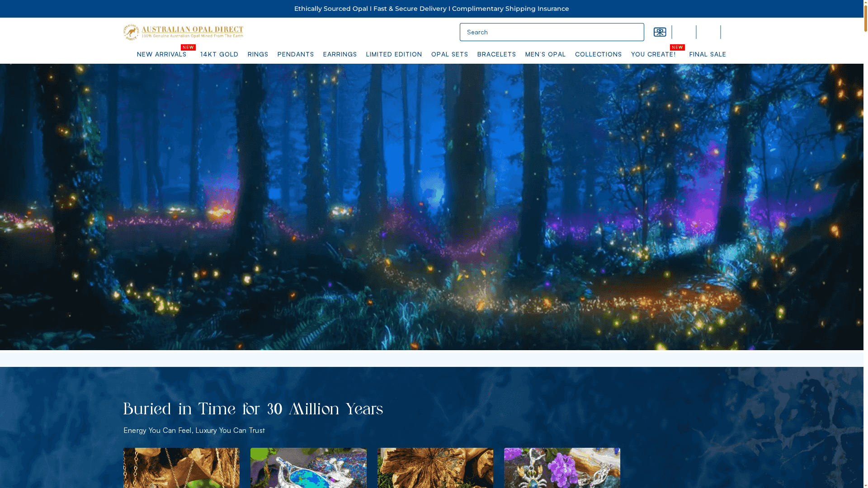
Task: View the PENDANTS category
Action: point(296,54)
